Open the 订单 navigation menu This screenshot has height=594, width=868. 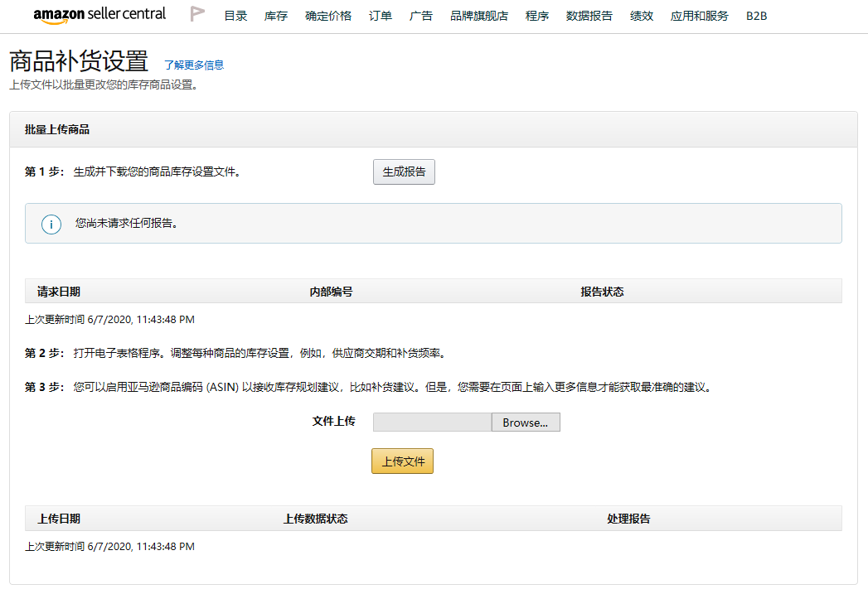pyautogui.click(x=380, y=14)
